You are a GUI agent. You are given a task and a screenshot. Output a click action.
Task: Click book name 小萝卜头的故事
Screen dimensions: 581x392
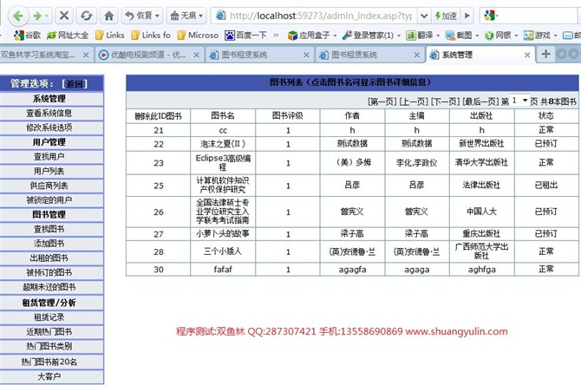[x=223, y=234]
